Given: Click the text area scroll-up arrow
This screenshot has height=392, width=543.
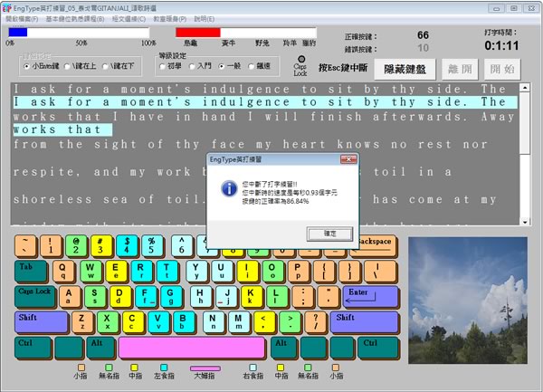Looking at the screenshot, I should tap(525, 87).
